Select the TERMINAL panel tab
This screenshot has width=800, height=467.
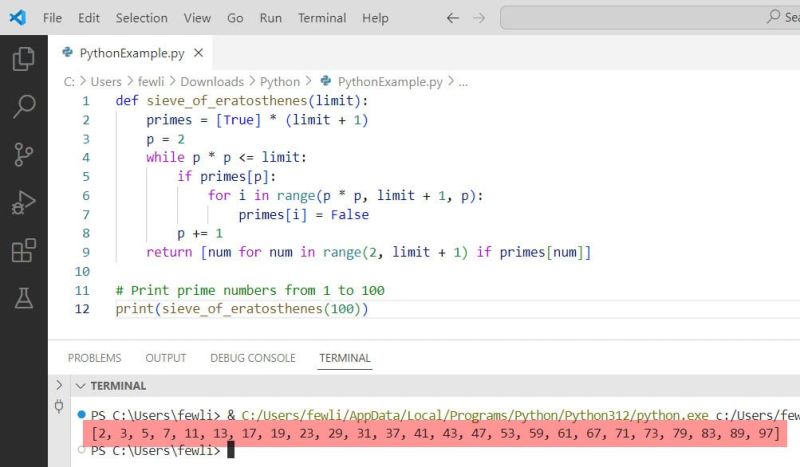[345, 358]
